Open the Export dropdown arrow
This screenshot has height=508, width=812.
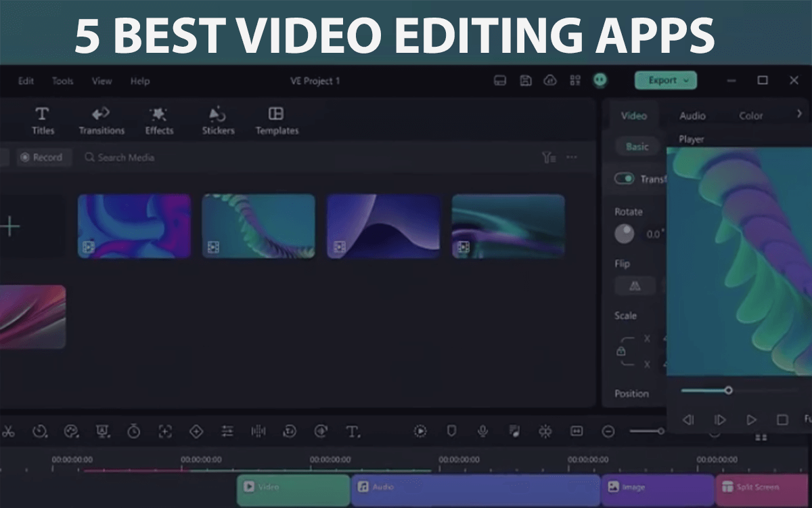(687, 80)
